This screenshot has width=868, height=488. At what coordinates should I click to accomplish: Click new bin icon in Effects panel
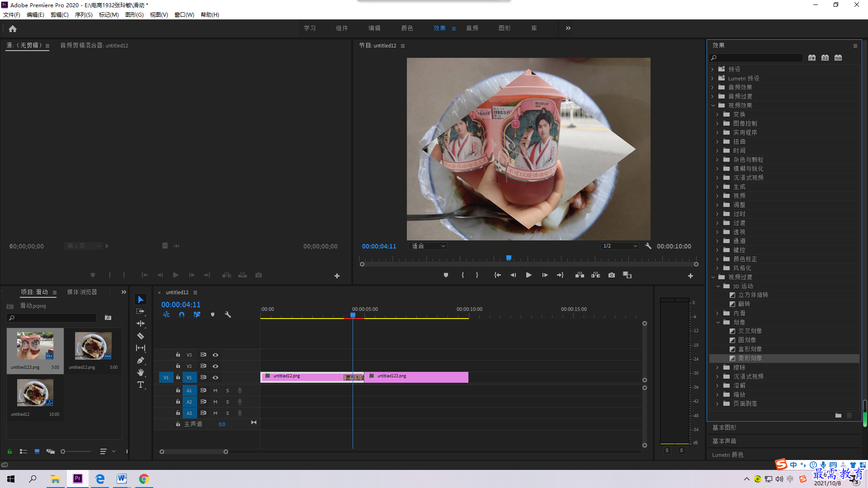point(838,415)
